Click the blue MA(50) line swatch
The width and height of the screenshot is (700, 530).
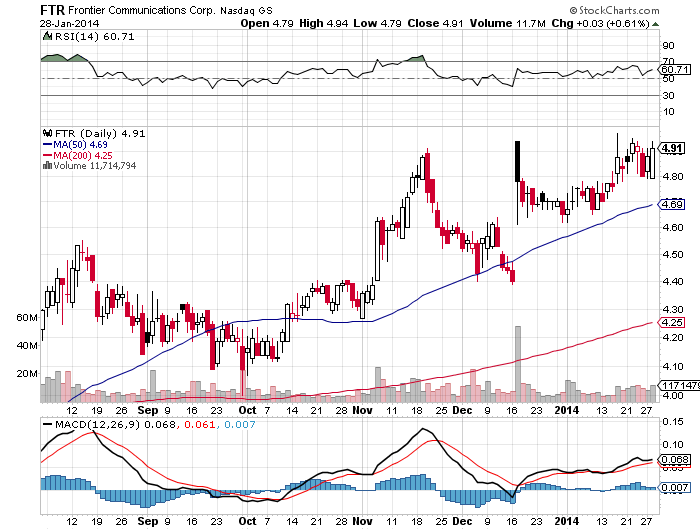click(47, 144)
